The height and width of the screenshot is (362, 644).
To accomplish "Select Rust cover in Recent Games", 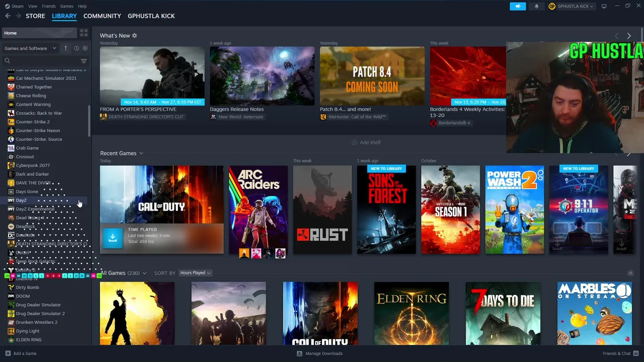I will point(323,210).
